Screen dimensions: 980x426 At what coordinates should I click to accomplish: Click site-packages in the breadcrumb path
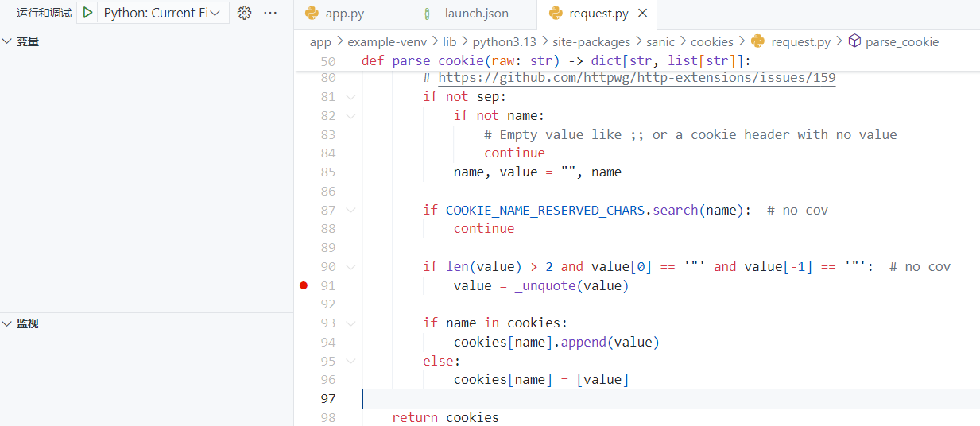pyautogui.click(x=591, y=41)
